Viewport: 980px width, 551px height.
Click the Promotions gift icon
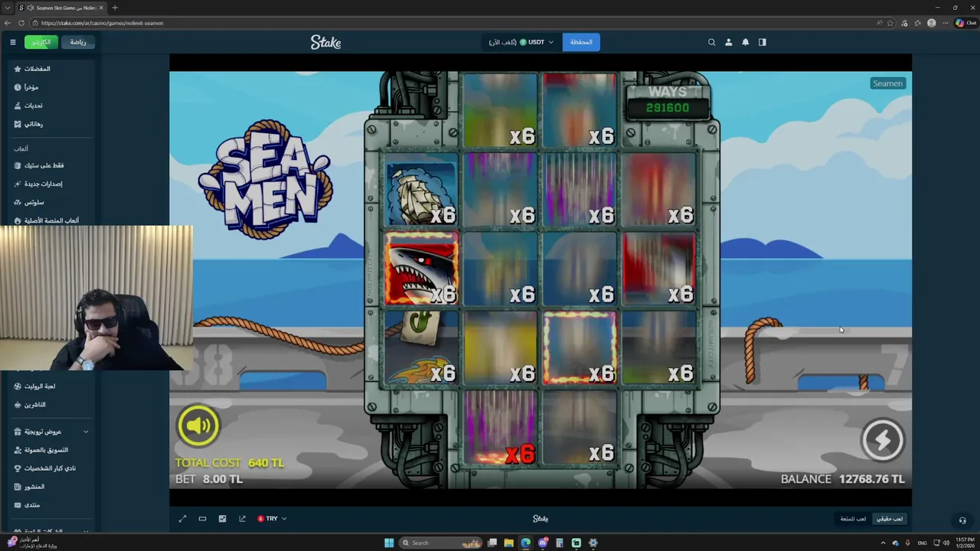pos(18,432)
